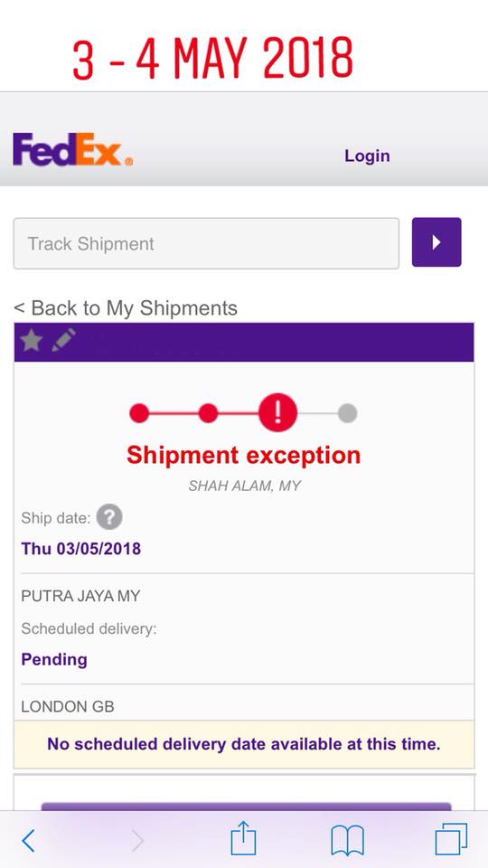Return via Back to My Shipments

click(x=126, y=307)
